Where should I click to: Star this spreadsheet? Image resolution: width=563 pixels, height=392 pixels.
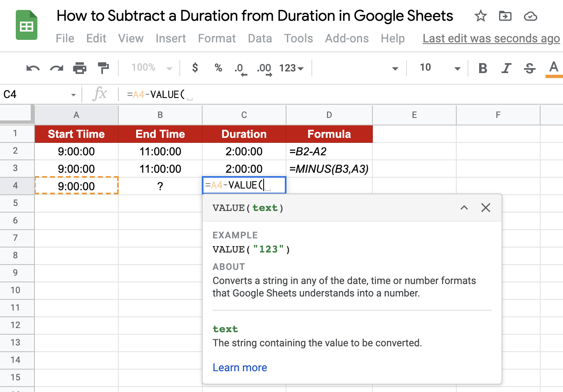480,16
